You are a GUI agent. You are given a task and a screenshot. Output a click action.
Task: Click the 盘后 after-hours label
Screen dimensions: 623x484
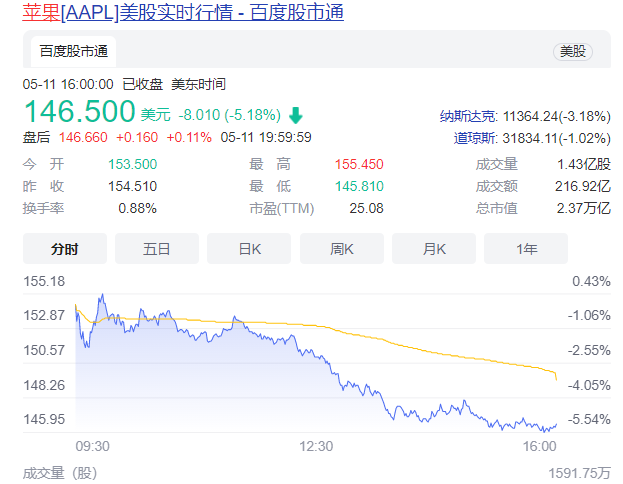click(37, 137)
